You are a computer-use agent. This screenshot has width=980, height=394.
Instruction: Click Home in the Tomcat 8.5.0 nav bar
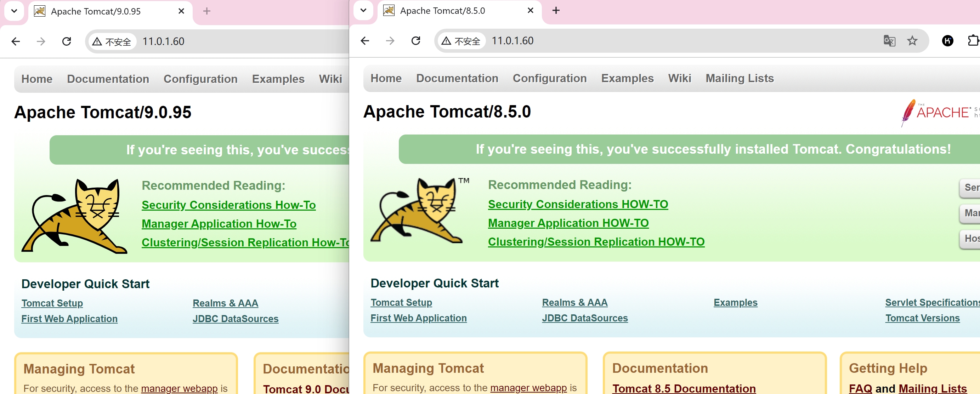tap(386, 78)
